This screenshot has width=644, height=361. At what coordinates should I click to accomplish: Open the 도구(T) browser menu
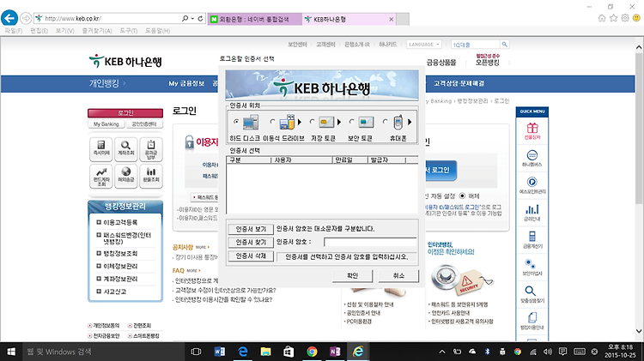pos(129,31)
